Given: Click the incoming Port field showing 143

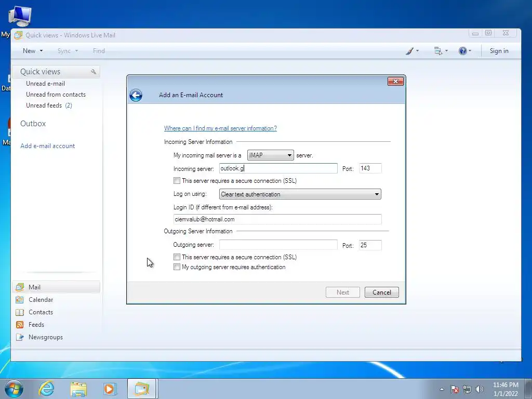Looking at the screenshot, I should 370,168.
